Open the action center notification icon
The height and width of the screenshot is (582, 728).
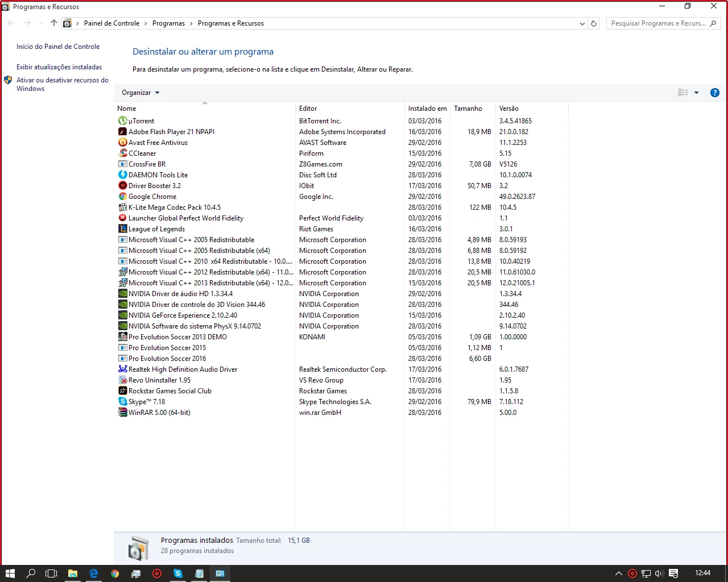coord(673,573)
